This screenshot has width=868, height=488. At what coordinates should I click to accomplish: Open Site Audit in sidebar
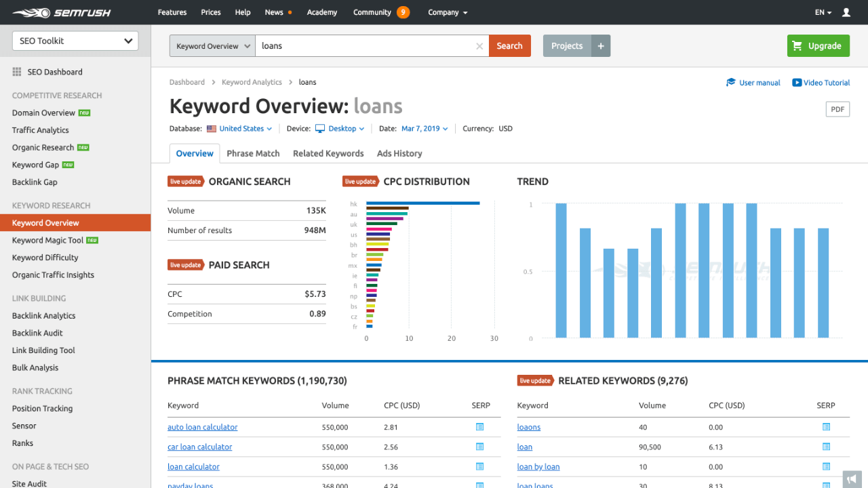[x=29, y=483]
